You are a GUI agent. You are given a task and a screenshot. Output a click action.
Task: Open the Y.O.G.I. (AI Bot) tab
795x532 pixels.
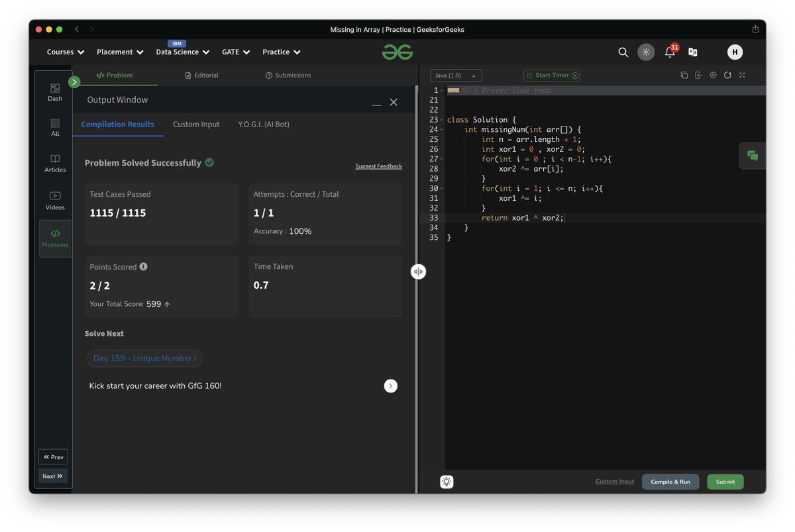click(x=264, y=125)
